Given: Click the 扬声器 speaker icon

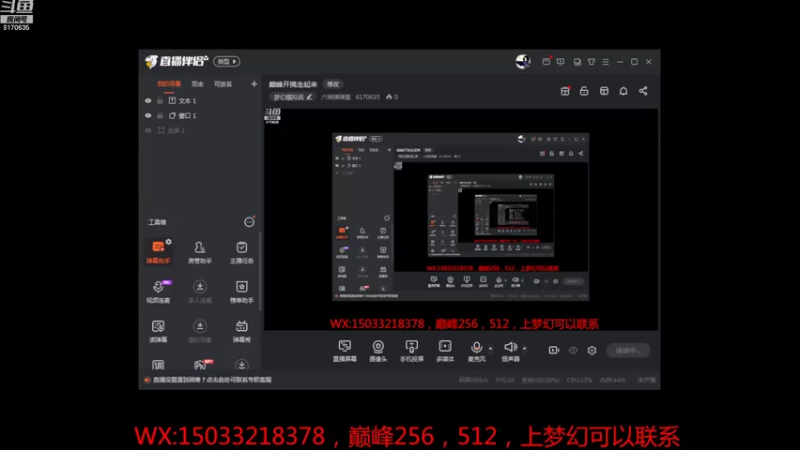Looking at the screenshot, I should pos(510,347).
